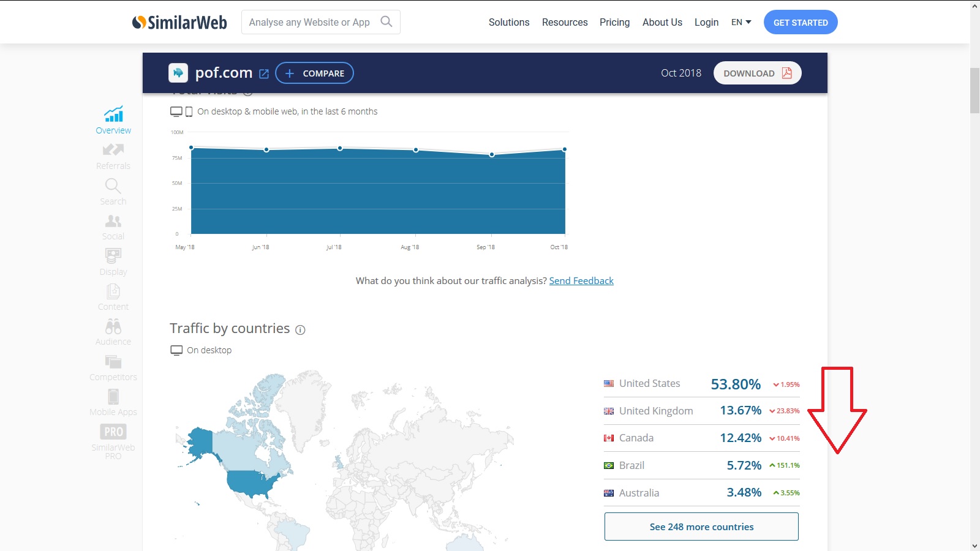Click the United States on the map

point(251,484)
